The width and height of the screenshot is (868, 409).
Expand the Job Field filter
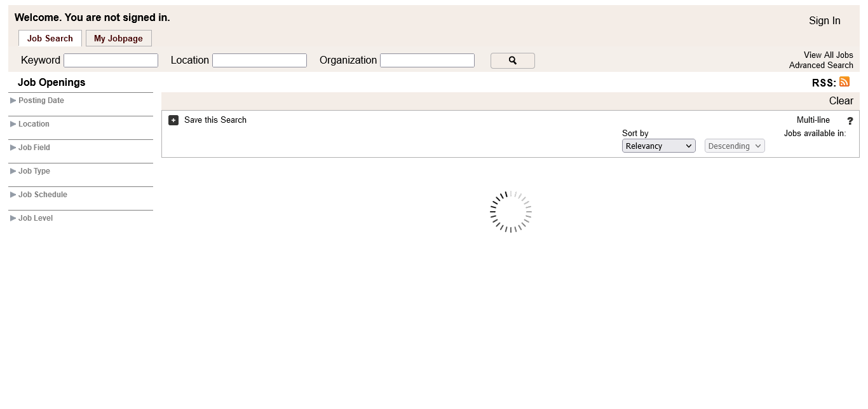(x=34, y=148)
